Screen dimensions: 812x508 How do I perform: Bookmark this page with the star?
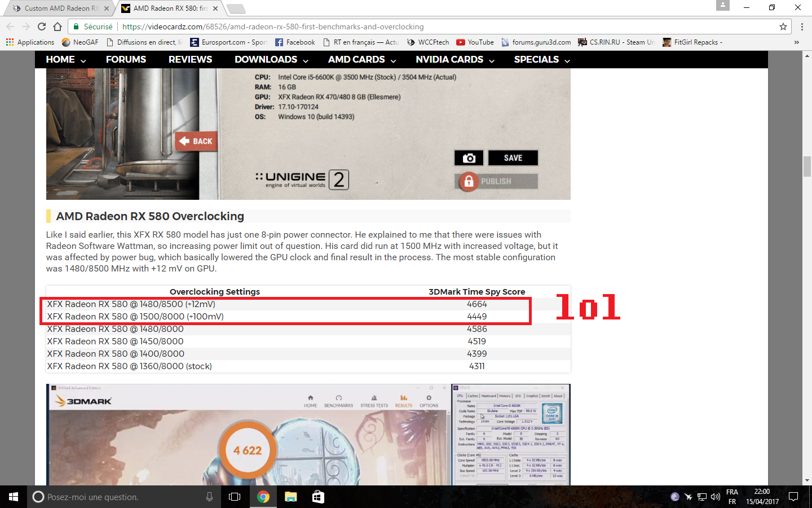(x=783, y=27)
